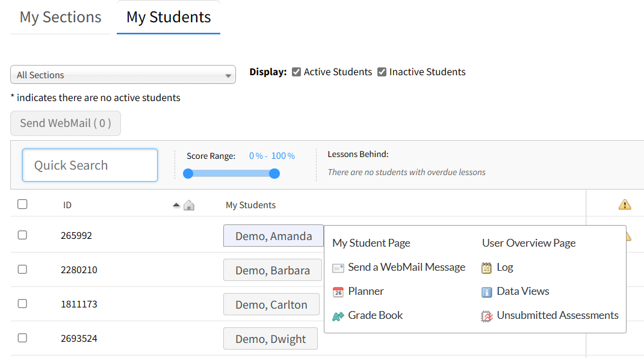Screen dimensions: 644x358
Task: Click the Planner calendar icon
Action: pos(338,292)
